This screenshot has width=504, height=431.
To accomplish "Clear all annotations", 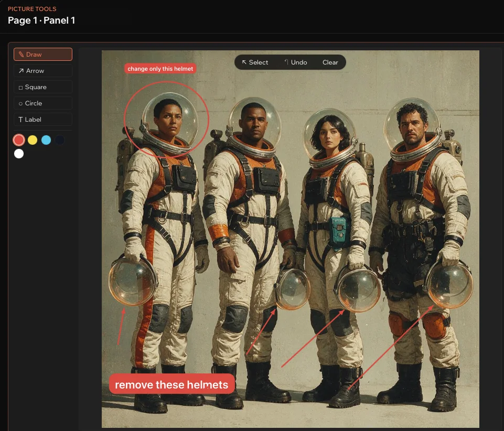I will point(330,62).
